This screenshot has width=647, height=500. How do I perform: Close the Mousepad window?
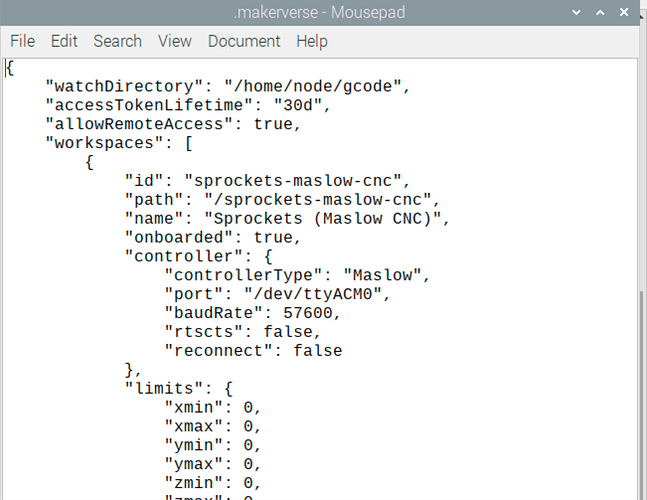[624, 12]
